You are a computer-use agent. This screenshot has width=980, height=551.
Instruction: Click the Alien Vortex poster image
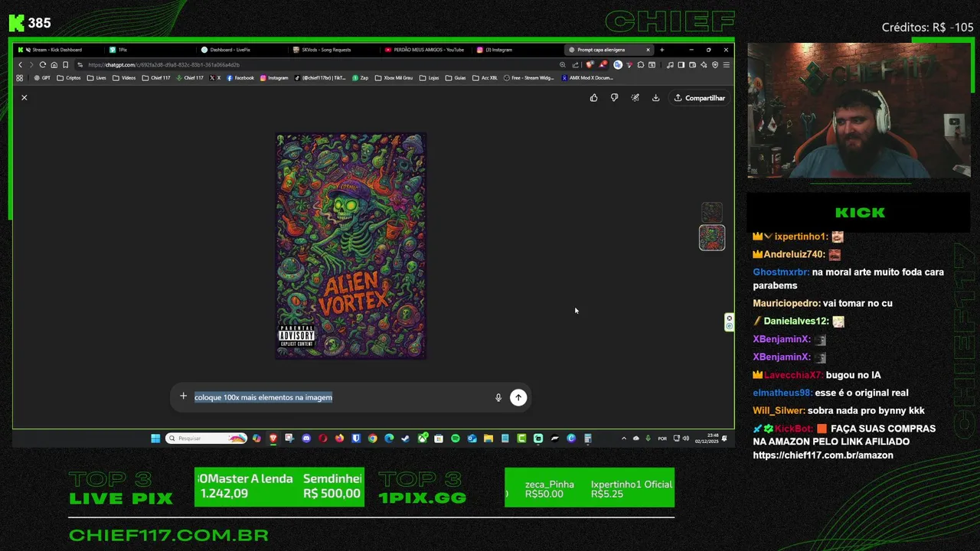pos(351,246)
